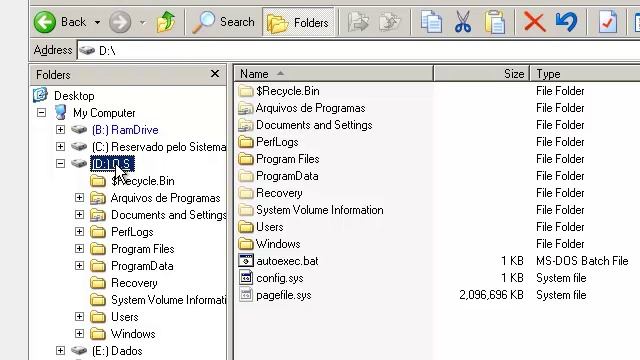Go up one folder level
Screen dimensions: 640x360
point(166,22)
